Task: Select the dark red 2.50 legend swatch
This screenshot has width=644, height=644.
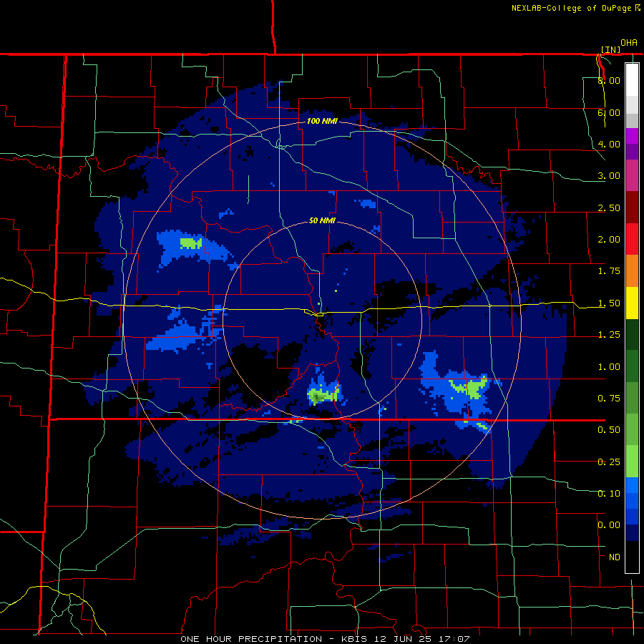Action: pos(632,208)
